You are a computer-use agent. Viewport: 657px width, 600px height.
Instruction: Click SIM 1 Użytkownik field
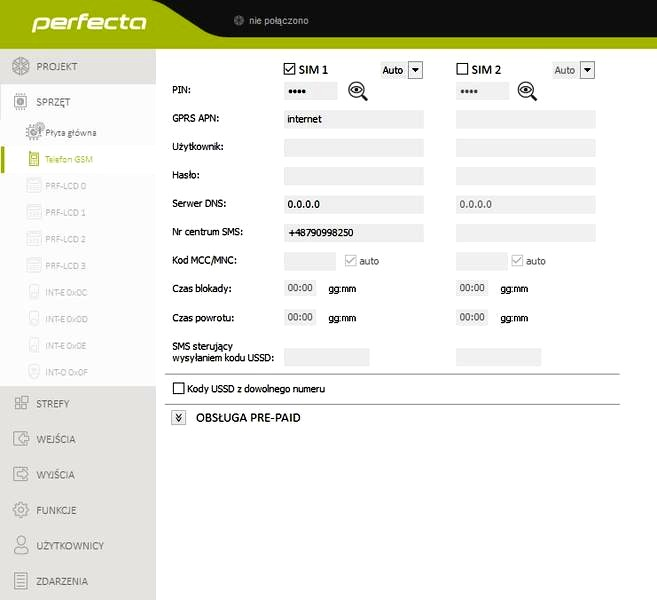click(354, 147)
